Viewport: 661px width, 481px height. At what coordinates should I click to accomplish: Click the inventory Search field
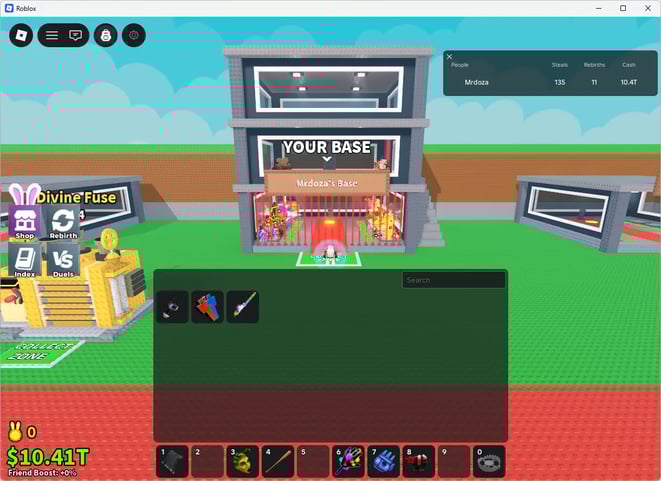(x=453, y=280)
